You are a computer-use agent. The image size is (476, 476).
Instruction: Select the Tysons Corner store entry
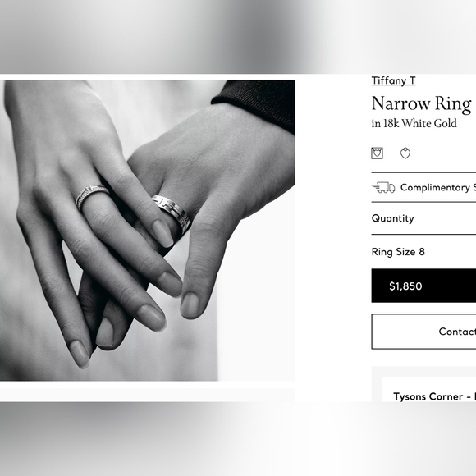point(434,396)
